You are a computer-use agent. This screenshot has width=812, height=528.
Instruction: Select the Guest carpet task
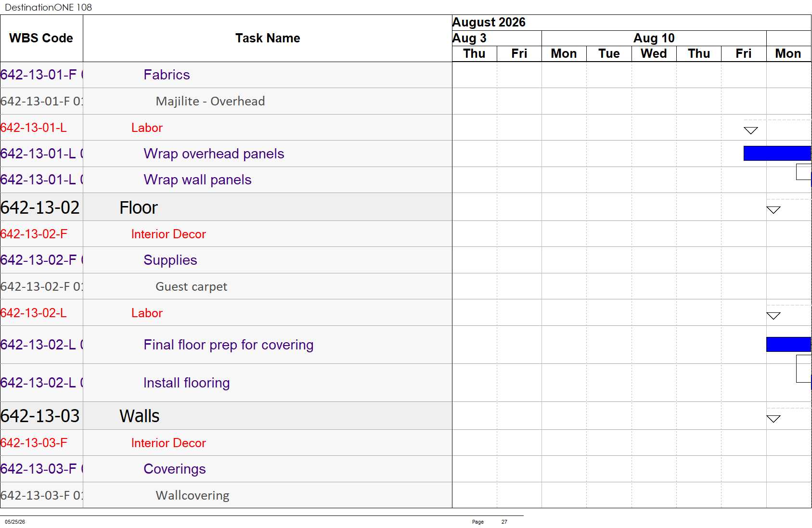coord(191,286)
